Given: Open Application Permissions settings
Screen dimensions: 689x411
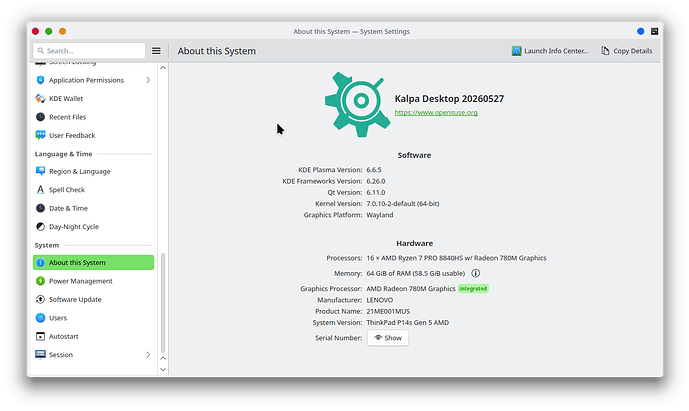Looking at the screenshot, I should pyautogui.click(x=93, y=80).
